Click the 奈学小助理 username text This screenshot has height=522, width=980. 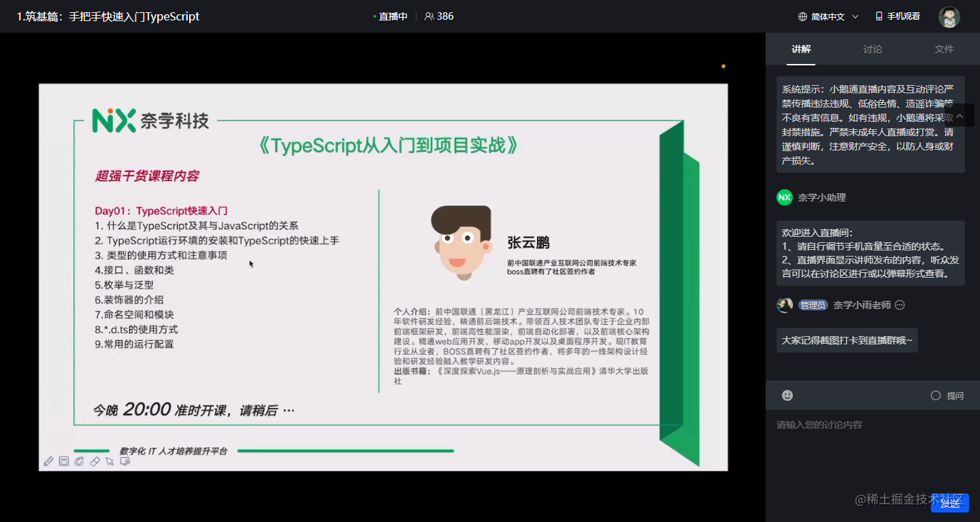[822, 197]
